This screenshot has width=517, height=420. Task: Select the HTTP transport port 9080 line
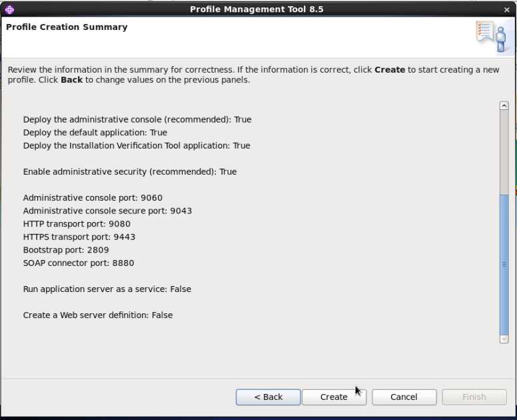77,224
